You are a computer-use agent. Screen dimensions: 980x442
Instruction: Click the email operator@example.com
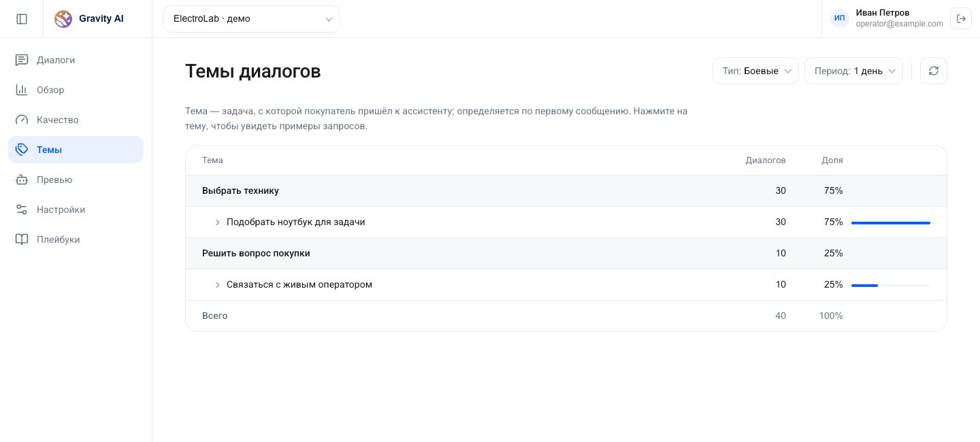pyautogui.click(x=899, y=24)
